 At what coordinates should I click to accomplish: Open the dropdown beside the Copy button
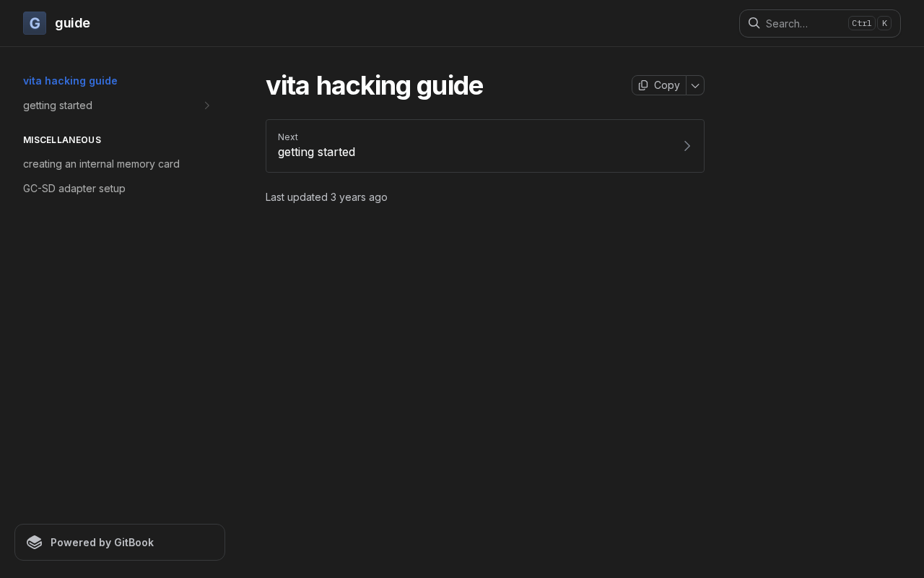tap(695, 85)
